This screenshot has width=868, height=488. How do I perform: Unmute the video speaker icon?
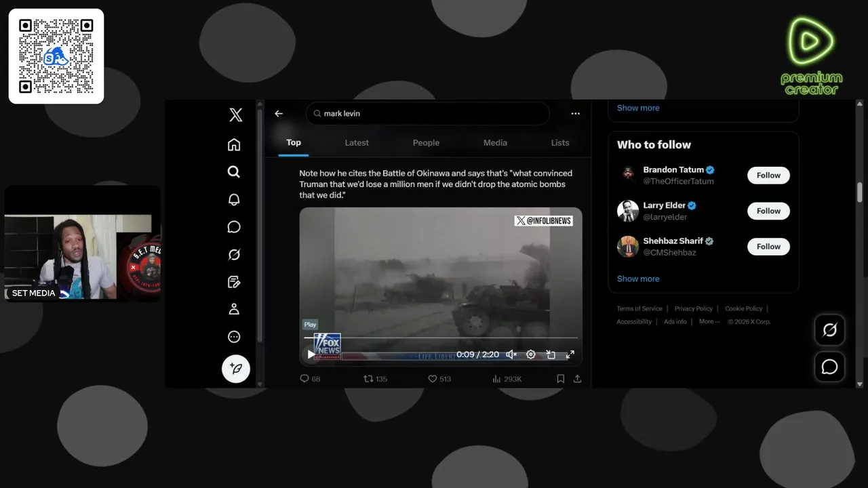coord(511,354)
